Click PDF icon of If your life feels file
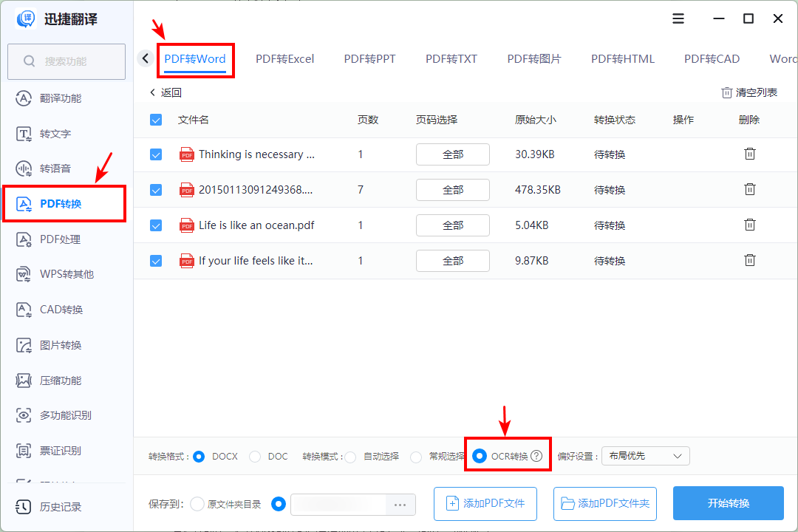The width and height of the screenshot is (798, 532). (187, 261)
